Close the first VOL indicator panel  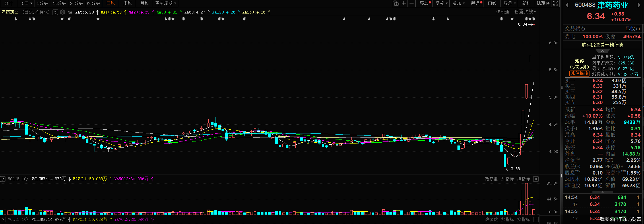point(536,179)
